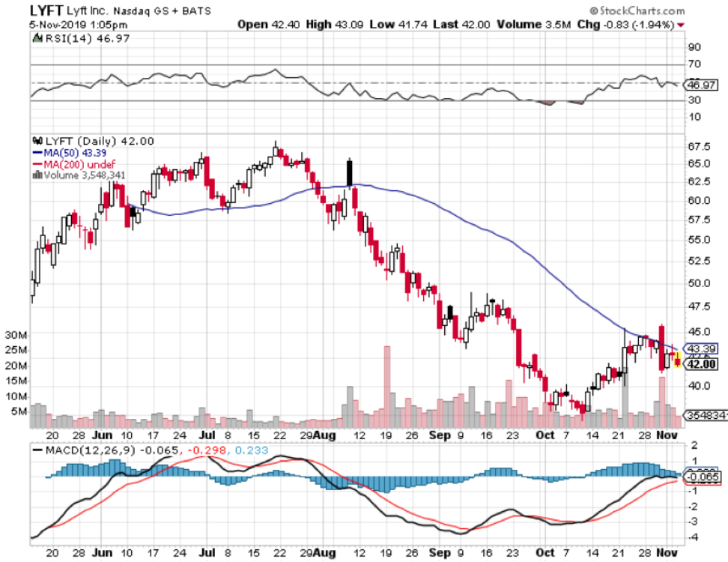Click the -4 label on MACD axis

(694, 537)
